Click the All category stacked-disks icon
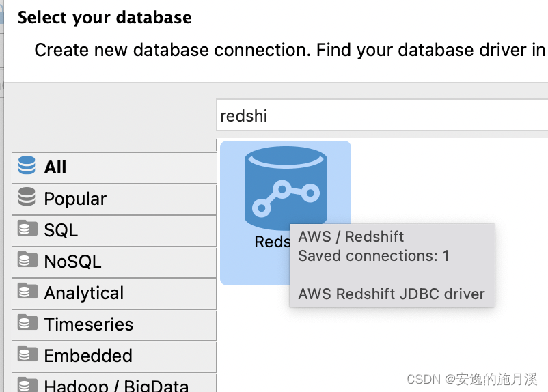This screenshot has height=392, width=548. click(27, 166)
